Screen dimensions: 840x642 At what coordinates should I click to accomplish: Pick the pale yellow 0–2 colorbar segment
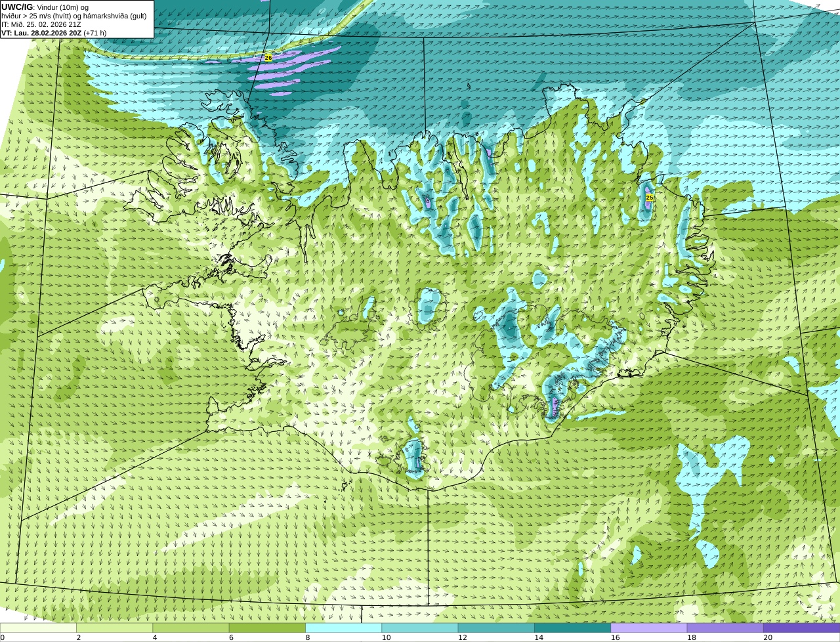(38, 628)
